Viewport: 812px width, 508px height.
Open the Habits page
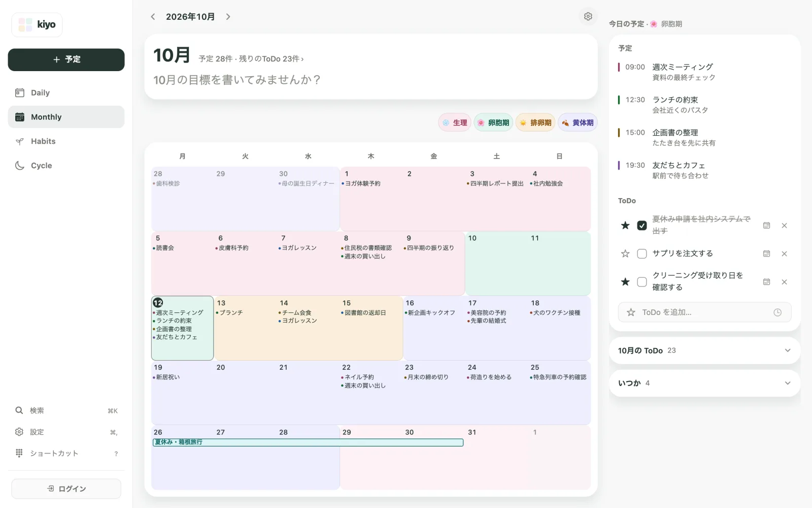[x=66, y=141]
